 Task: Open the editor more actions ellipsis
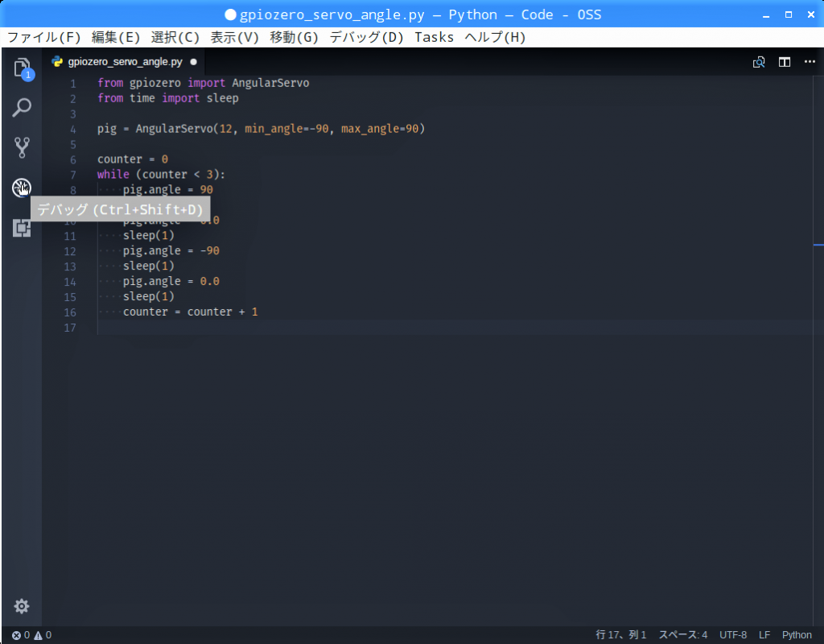click(810, 61)
